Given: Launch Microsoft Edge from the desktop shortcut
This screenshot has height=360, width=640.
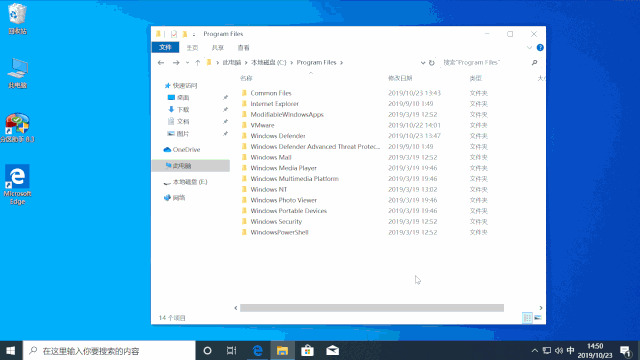Looking at the screenshot, I should (x=17, y=184).
